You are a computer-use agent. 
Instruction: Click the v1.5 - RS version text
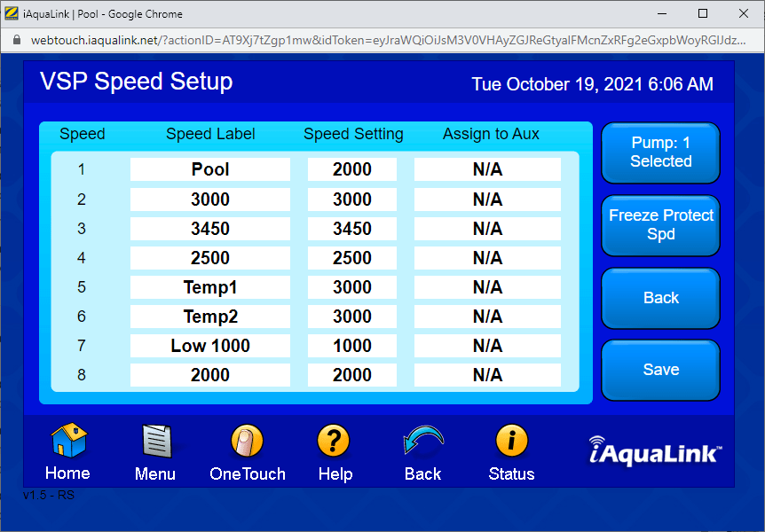(49, 495)
